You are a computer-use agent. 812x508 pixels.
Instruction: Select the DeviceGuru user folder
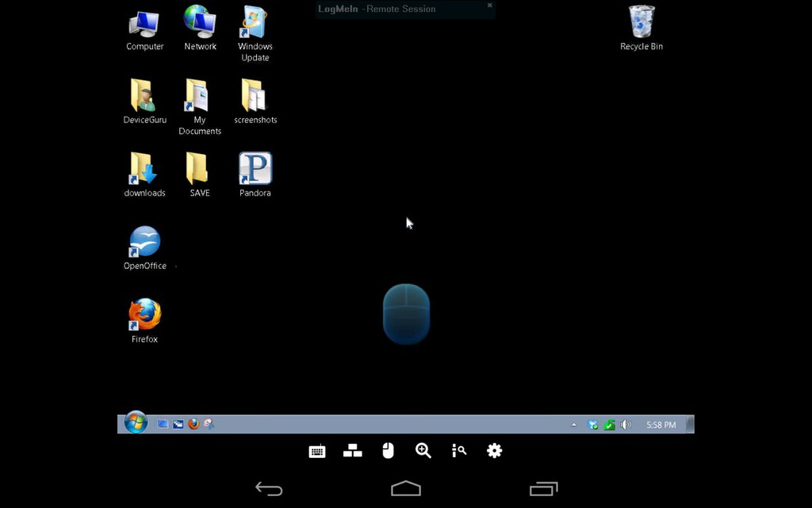(144, 102)
